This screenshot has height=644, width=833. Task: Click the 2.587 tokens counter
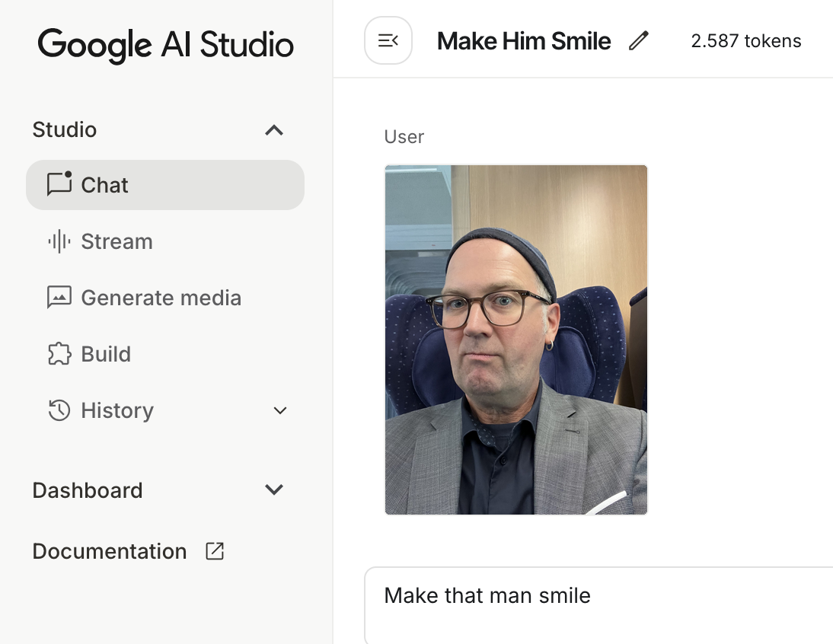click(745, 41)
